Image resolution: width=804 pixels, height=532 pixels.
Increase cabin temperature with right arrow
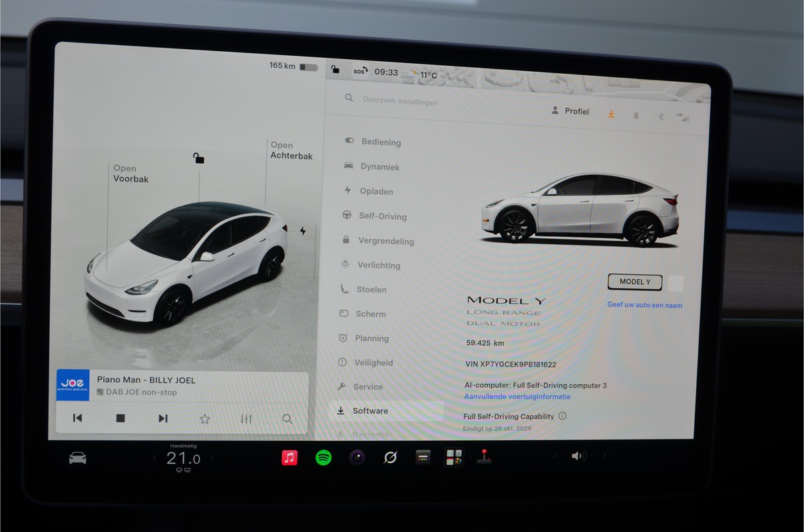pyautogui.click(x=212, y=458)
